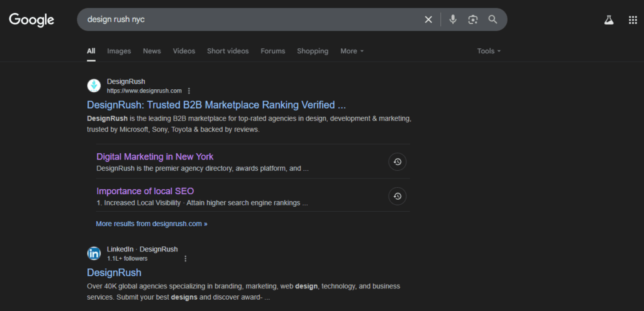
Task: Click snippet '1. Increased Local Visibility'
Action: pyautogui.click(x=202, y=203)
